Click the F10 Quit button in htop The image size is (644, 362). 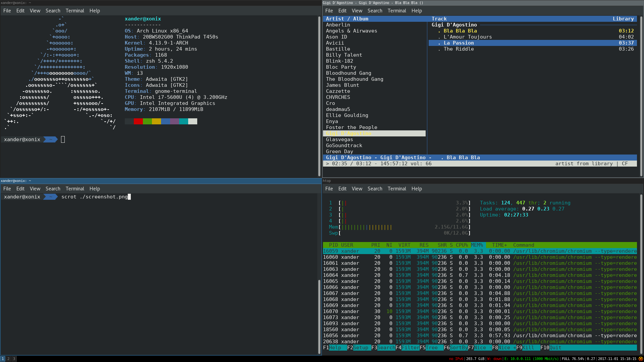pyautogui.click(x=555, y=348)
